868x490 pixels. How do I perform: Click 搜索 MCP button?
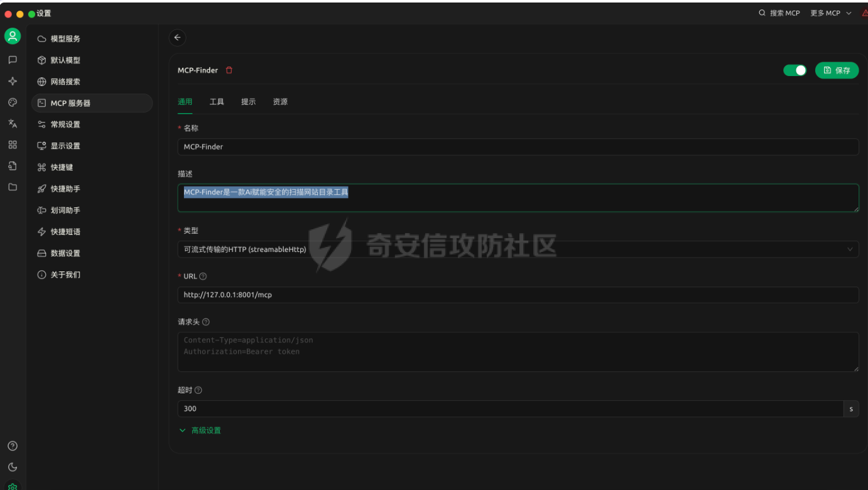[779, 13]
